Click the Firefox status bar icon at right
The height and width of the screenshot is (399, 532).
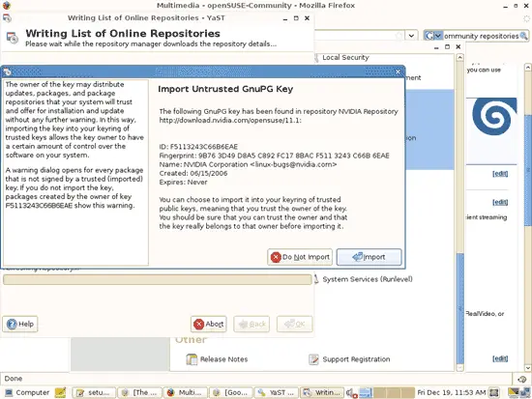pos(521,379)
